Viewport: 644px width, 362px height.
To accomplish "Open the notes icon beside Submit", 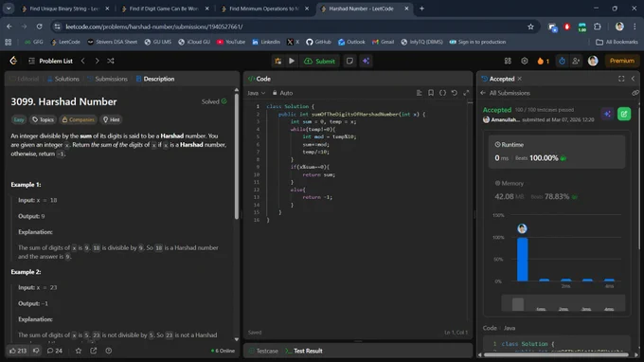I will 349,61.
